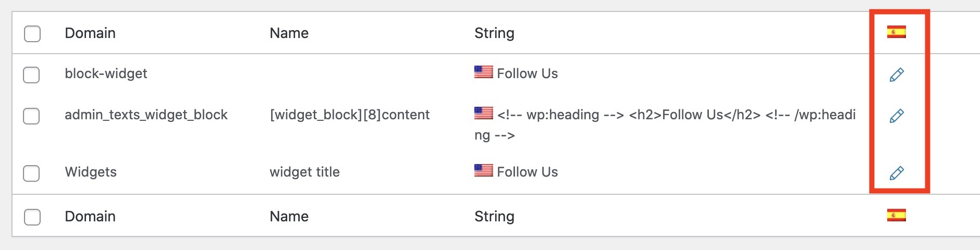Click the pencil icon for the block-widget row

coord(897,74)
